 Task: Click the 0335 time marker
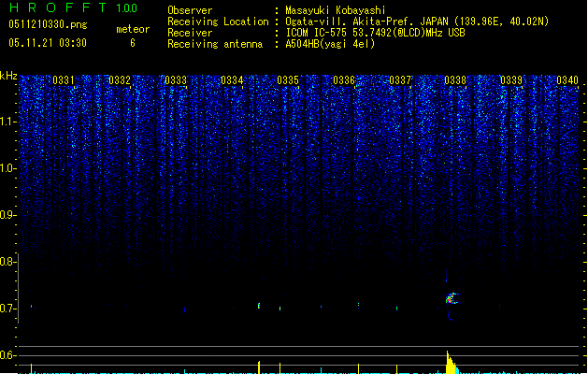[288, 80]
